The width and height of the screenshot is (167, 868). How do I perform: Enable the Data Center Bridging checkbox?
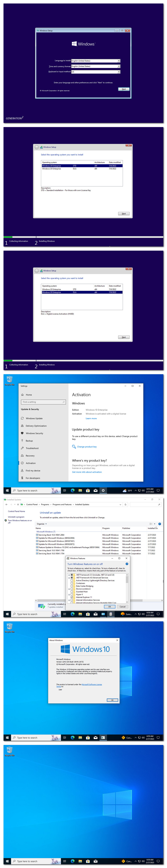(x=72, y=586)
